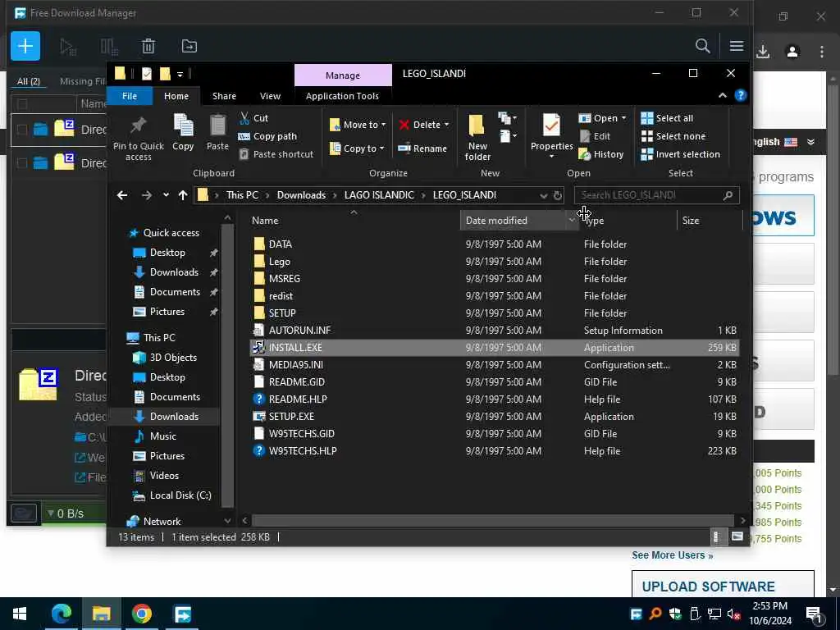Select All (2) filter tab in Download Manager
The height and width of the screenshot is (630, 840).
pyautogui.click(x=29, y=81)
